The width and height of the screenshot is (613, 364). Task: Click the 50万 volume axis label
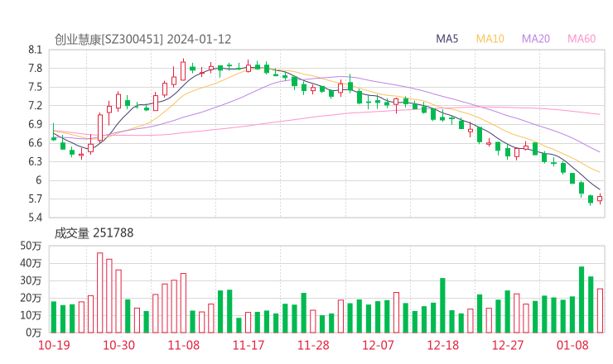(31, 246)
